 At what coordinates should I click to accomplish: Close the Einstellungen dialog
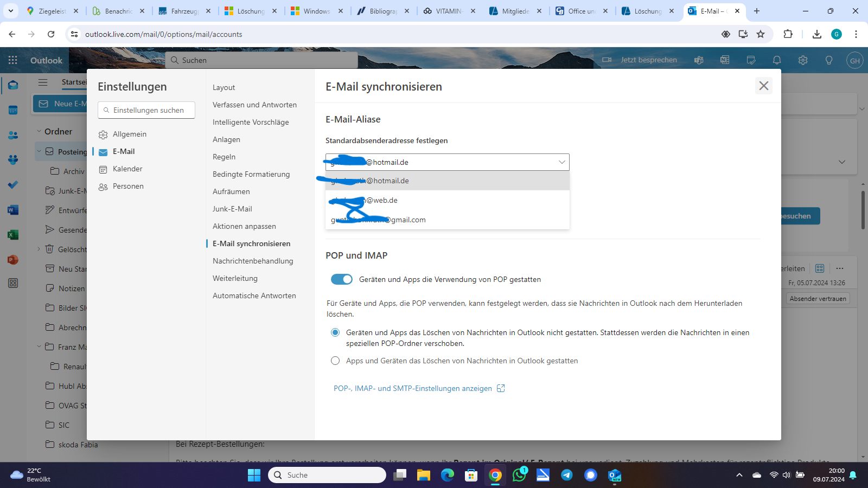tap(764, 86)
